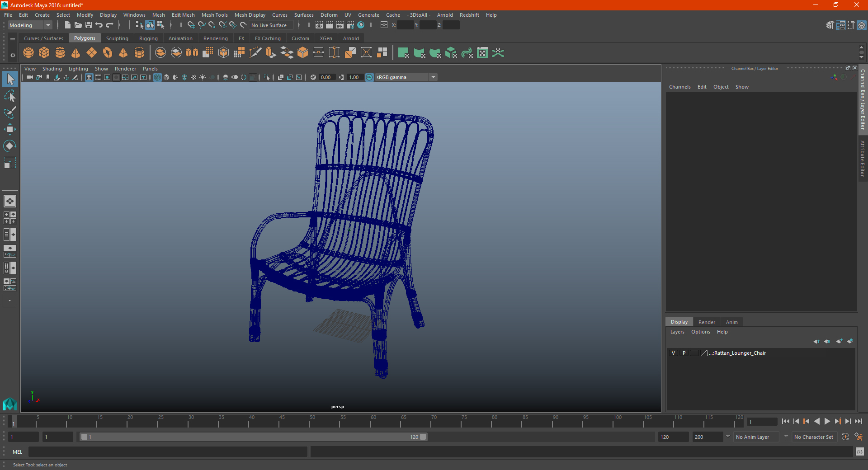The image size is (868, 470).
Task: Switch to the Sculpting shelf tab
Action: [x=117, y=38]
